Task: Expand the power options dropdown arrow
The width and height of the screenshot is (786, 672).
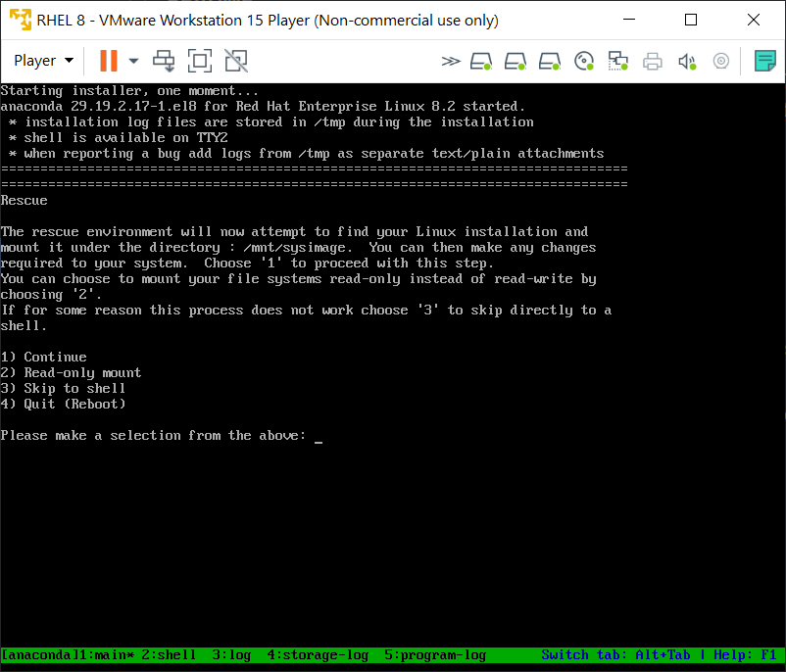Action: point(133,61)
